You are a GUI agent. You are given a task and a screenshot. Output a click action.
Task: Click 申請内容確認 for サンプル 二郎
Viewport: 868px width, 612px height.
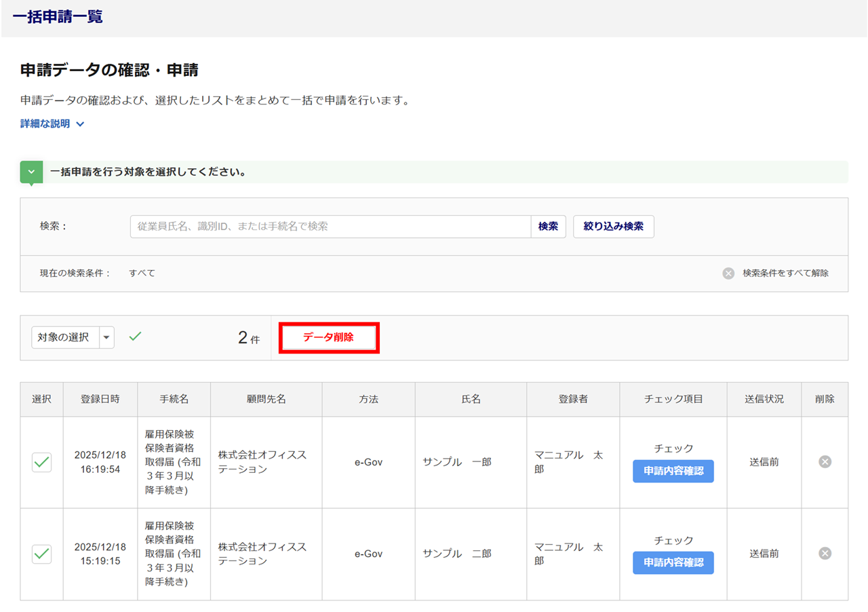[x=673, y=562]
